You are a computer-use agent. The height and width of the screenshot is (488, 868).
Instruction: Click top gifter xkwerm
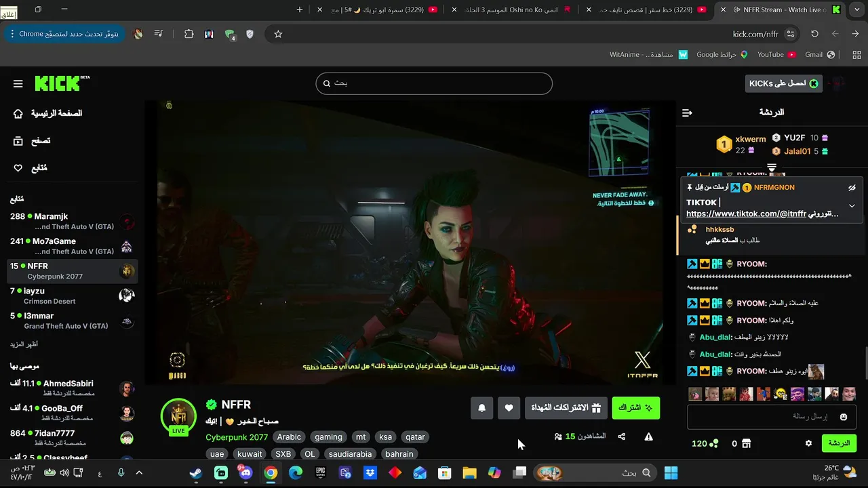(751, 139)
